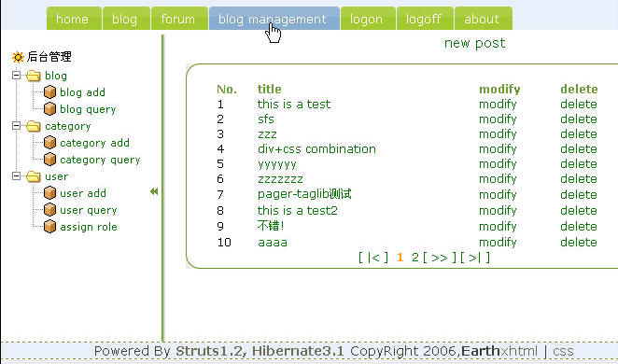This screenshot has height=364, width=618.
Task: Open the post titled yyyyyy
Action: [276, 164]
